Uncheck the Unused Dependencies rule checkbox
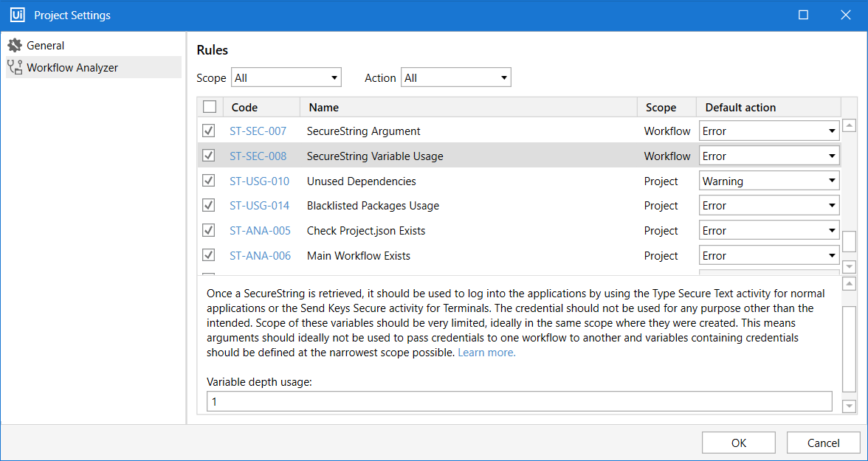This screenshot has height=461, width=868. click(x=209, y=181)
